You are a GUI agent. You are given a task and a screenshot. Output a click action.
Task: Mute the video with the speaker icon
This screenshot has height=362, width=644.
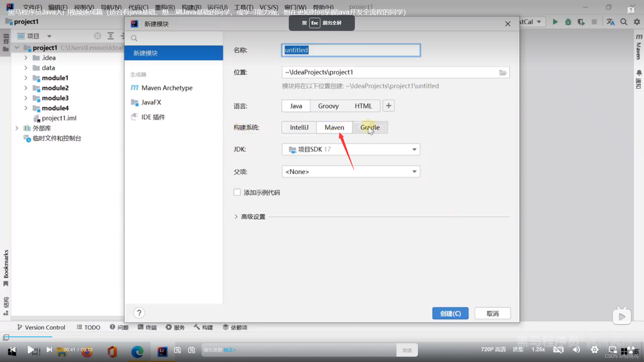tap(577, 350)
